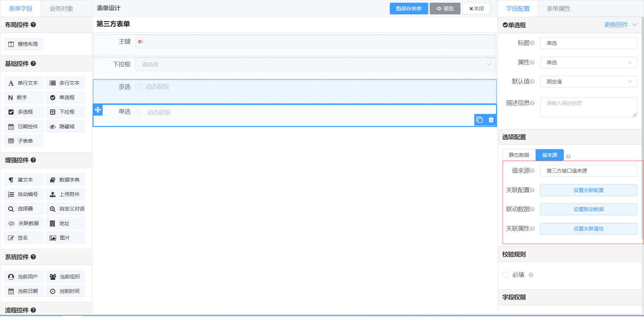Click the 描述信息 text area
Viewport: 644px width, 317px height.
coord(588,107)
